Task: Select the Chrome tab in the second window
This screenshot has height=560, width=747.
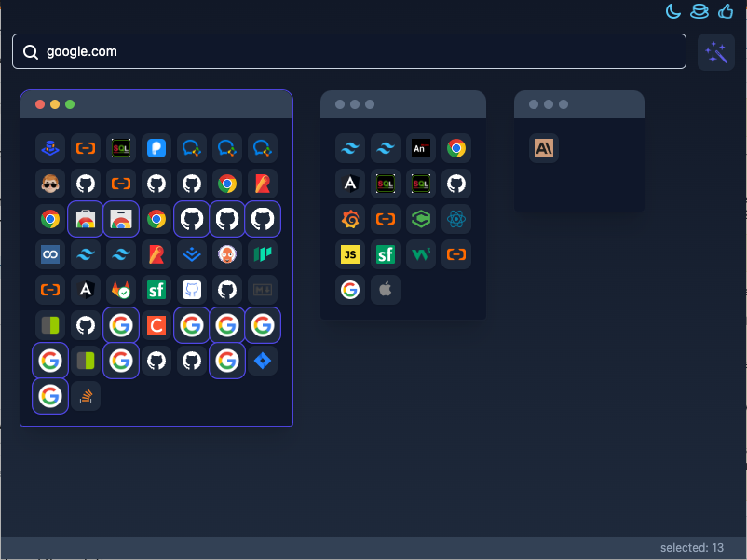Action: pos(456,148)
